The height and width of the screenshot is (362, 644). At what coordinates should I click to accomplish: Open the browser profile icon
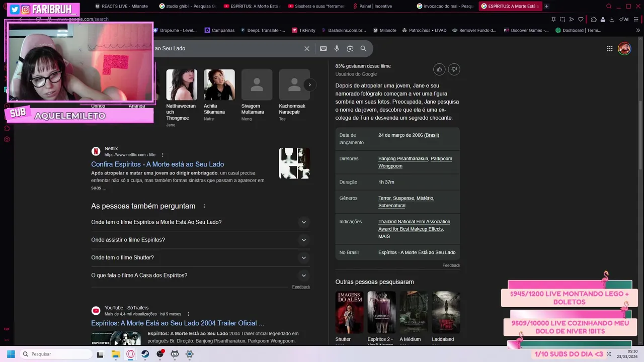[x=603, y=19]
